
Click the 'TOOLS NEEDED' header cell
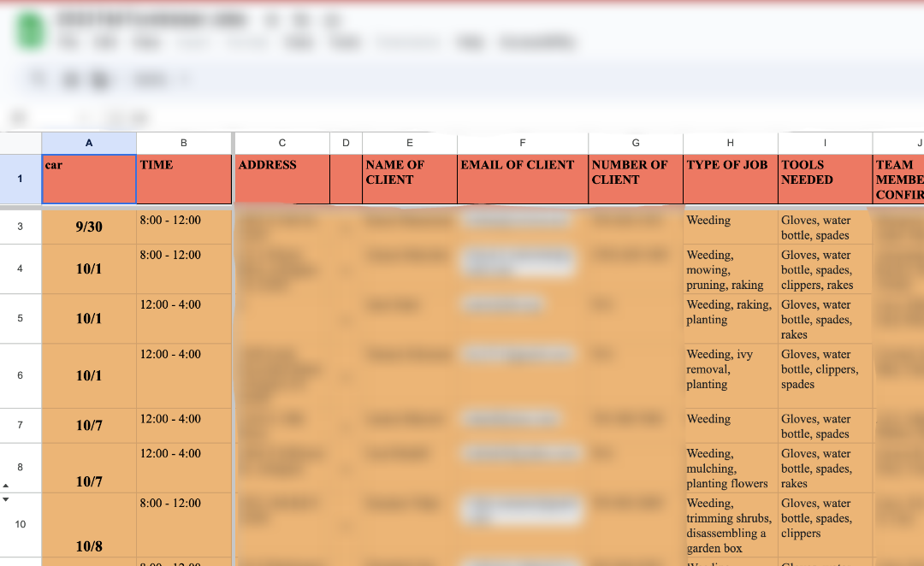(825, 179)
